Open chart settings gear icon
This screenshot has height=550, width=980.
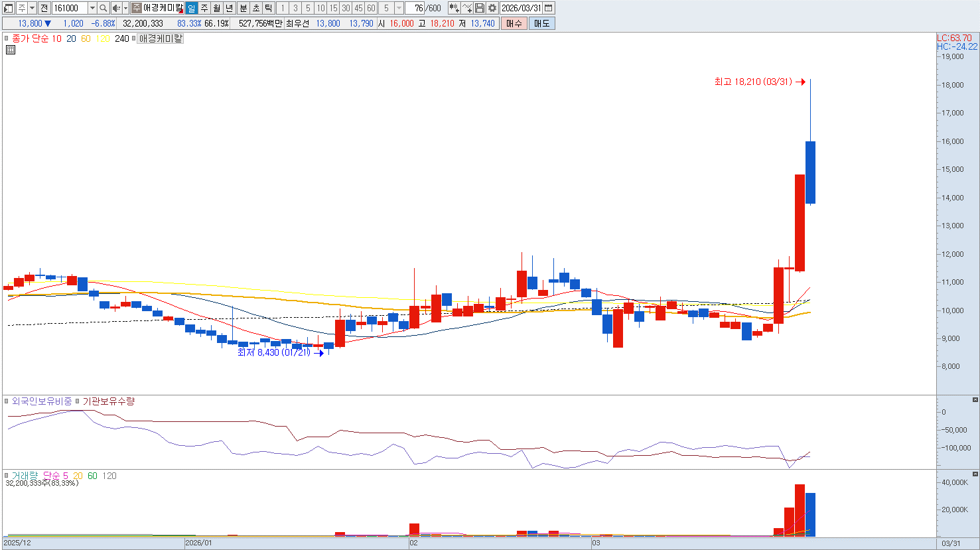pyautogui.click(x=492, y=8)
